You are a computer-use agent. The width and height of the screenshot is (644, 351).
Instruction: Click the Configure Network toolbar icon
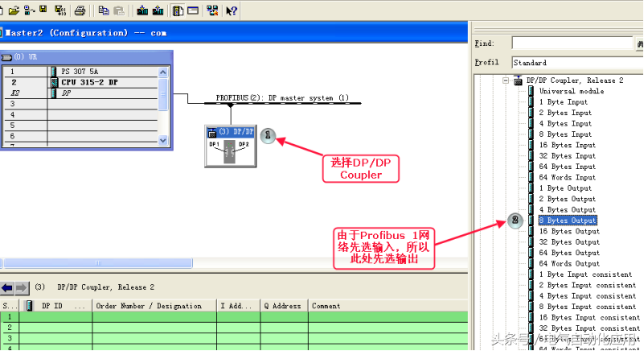pyautogui.click(x=211, y=10)
